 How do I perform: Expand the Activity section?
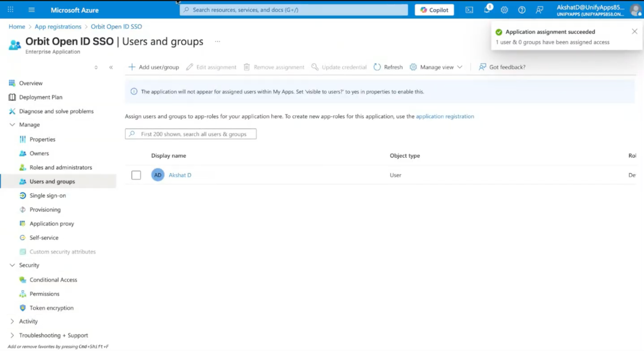[12, 321]
